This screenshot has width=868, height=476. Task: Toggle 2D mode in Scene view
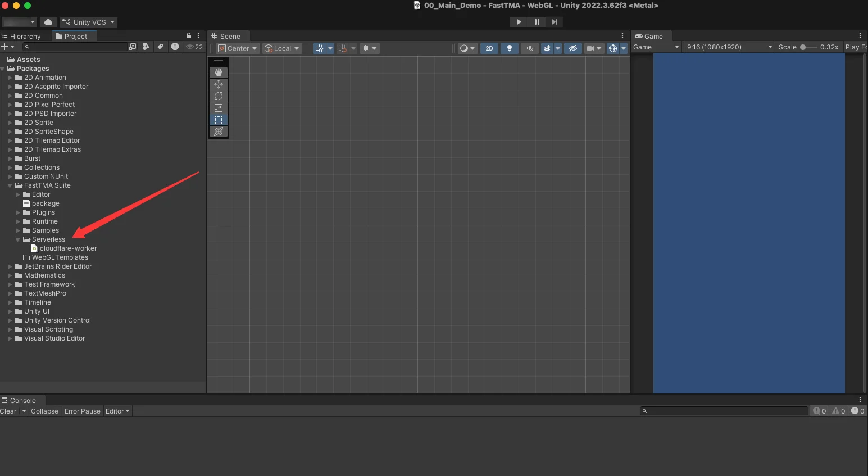pyautogui.click(x=489, y=48)
